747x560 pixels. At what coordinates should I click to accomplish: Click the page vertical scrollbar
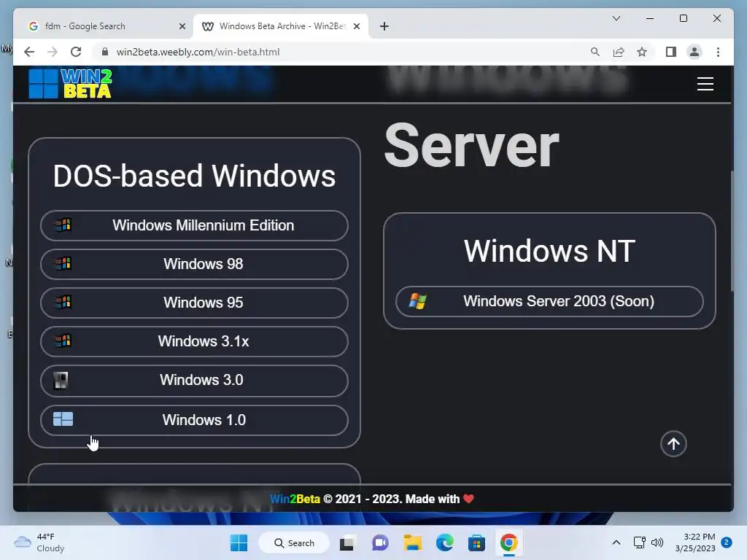[x=732, y=231]
